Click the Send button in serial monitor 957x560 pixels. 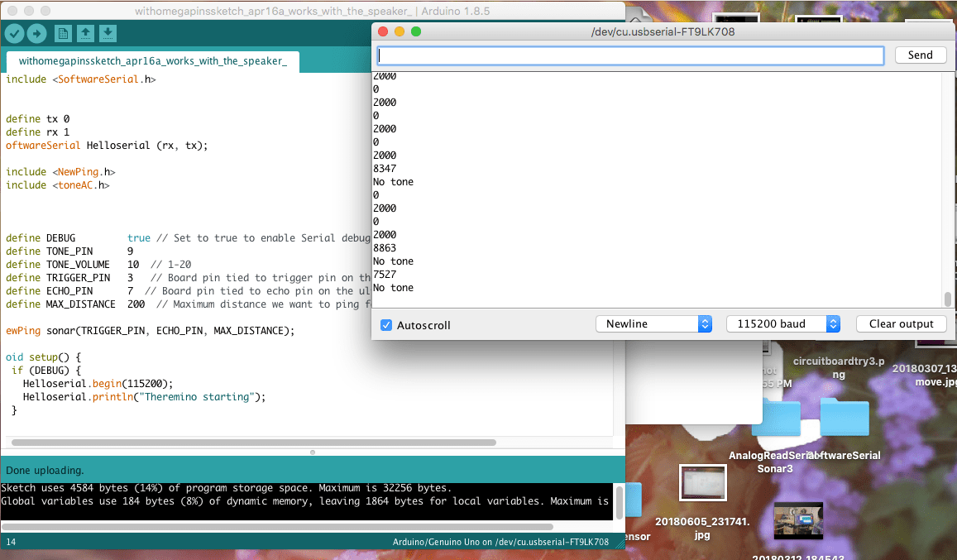click(921, 55)
